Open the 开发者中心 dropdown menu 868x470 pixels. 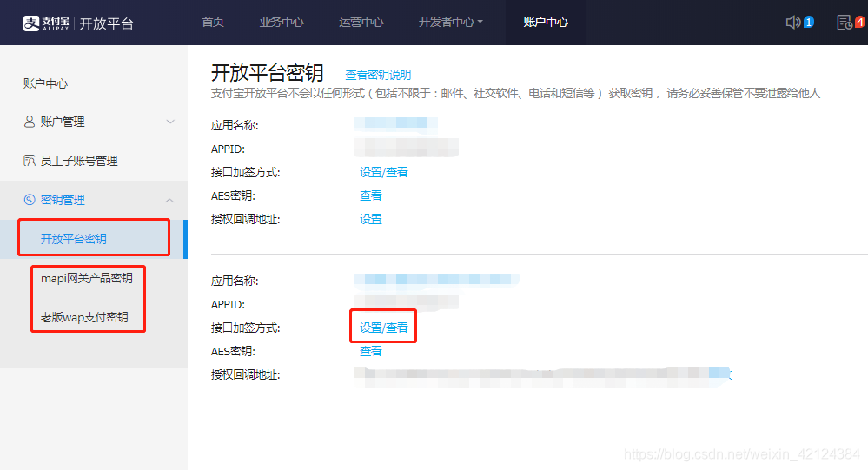point(451,22)
